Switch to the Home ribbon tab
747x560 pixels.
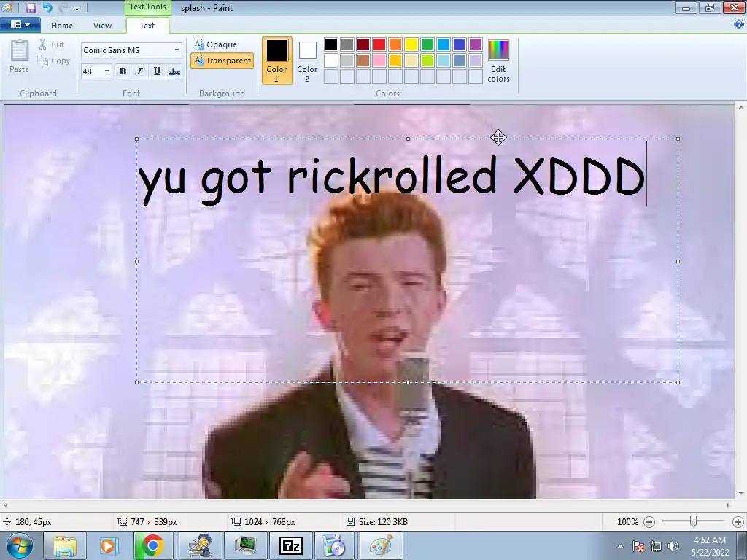pos(62,26)
